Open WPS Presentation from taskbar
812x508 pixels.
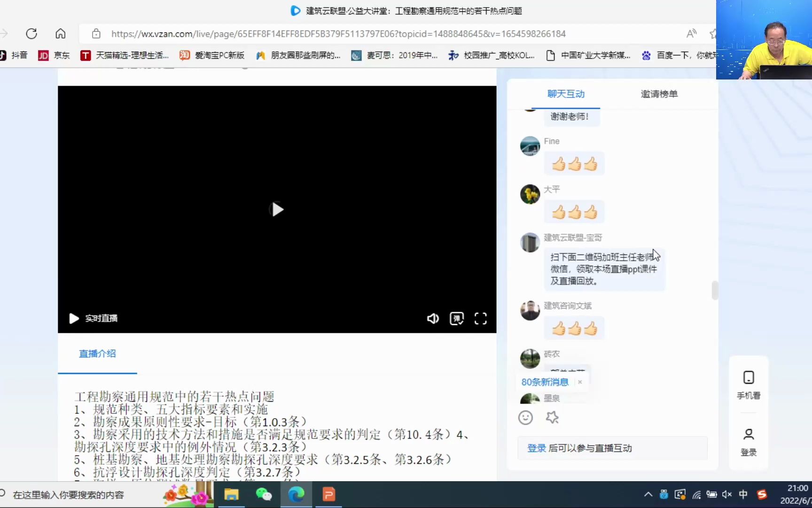point(328,495)
